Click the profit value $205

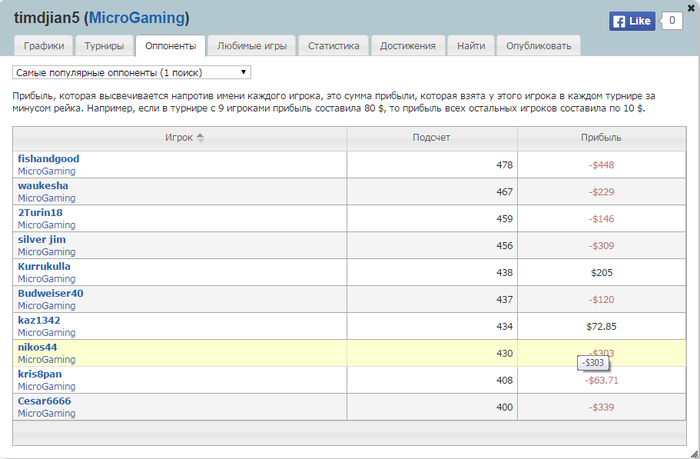point(602,272)
